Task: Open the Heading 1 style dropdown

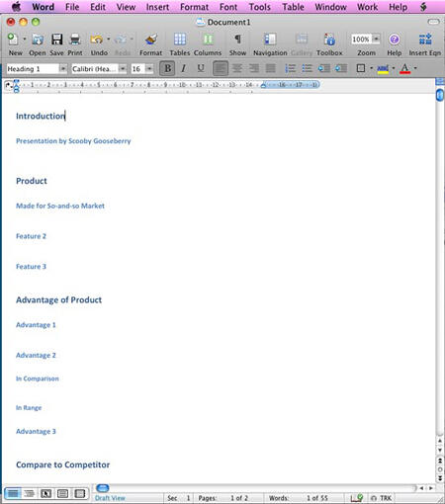Action: (62, 69)
